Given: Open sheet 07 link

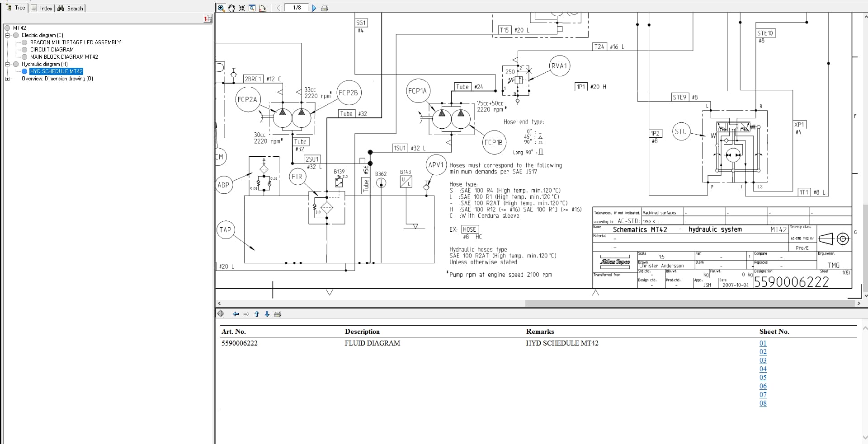Looking at the screenshot, I should (x=763, y=395).
